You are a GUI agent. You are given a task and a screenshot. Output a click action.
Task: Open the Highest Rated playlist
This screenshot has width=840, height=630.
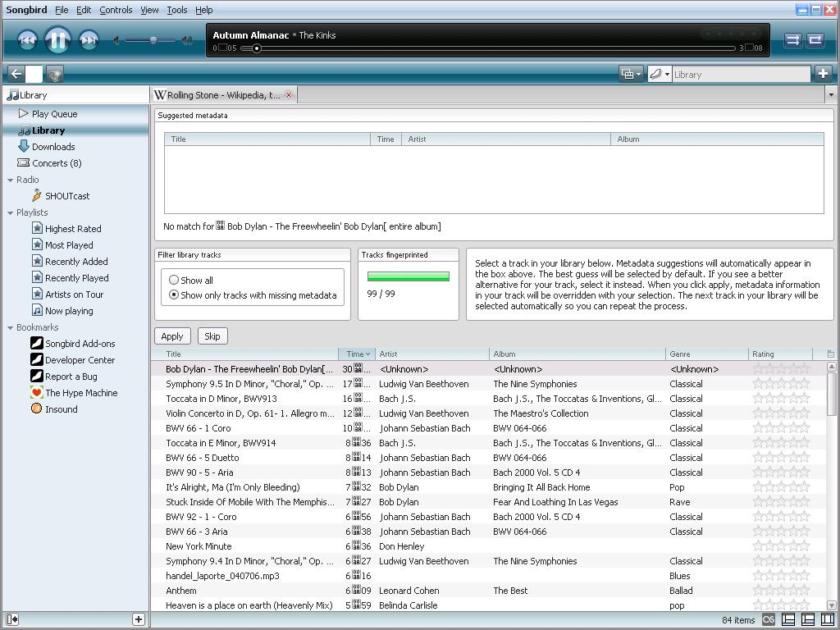[73, 228]
